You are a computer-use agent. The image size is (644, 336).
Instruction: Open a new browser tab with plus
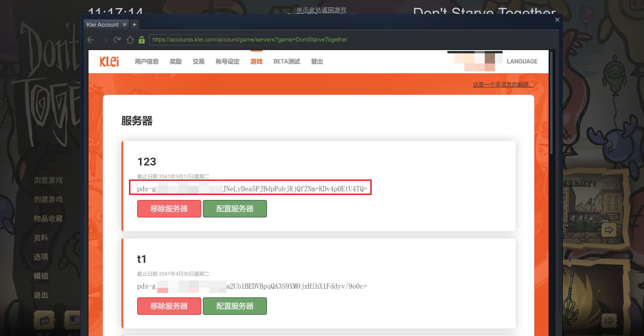tap(134, 24)
